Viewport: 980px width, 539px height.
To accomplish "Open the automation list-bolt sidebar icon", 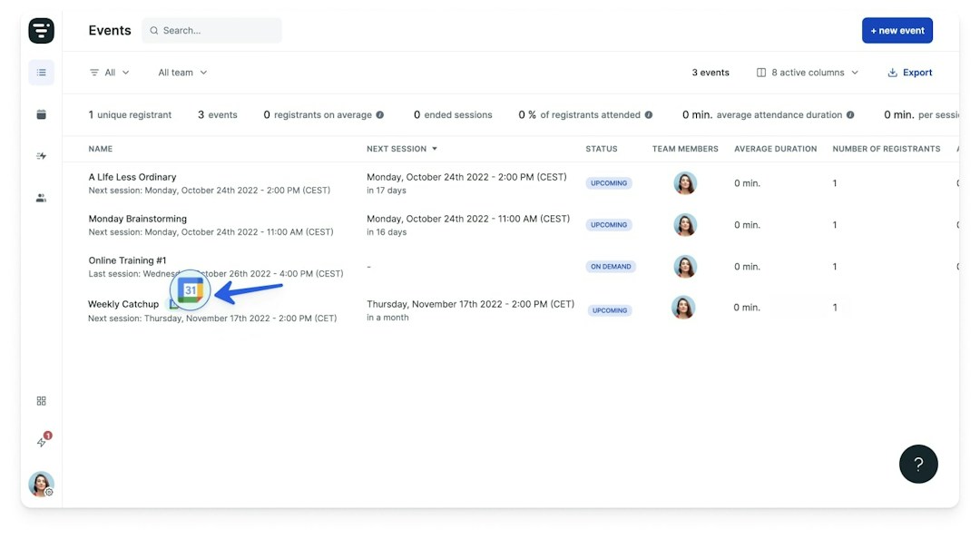I will 41,156.
